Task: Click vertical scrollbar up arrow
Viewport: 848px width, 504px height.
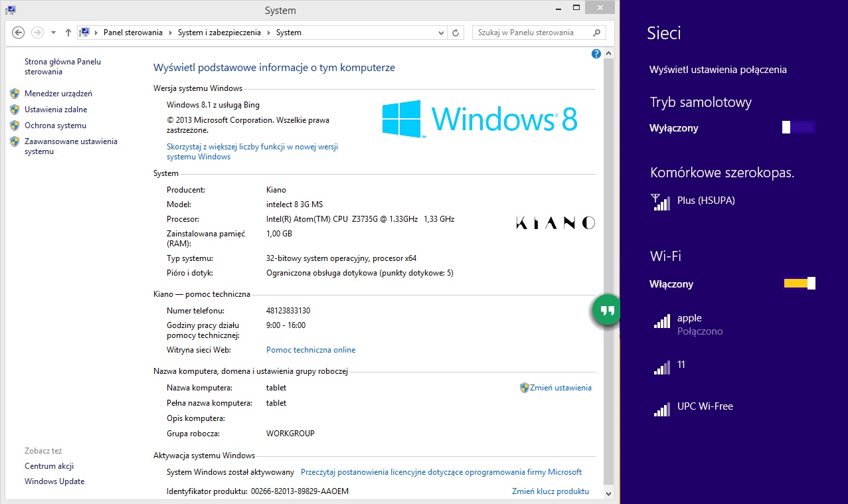Action: (x=608, y=54)
